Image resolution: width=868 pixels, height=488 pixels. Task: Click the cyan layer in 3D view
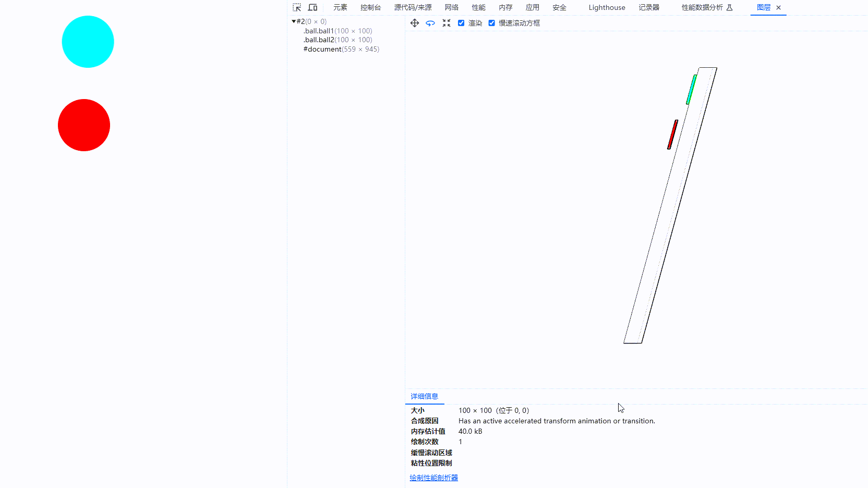pyautogui.click(x=691, y=89)
